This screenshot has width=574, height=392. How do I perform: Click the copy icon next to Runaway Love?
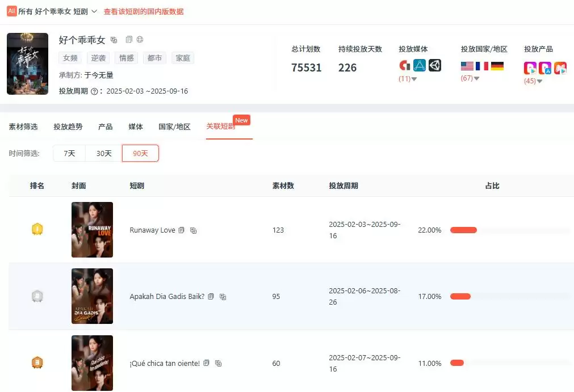(x=182, y=230)
